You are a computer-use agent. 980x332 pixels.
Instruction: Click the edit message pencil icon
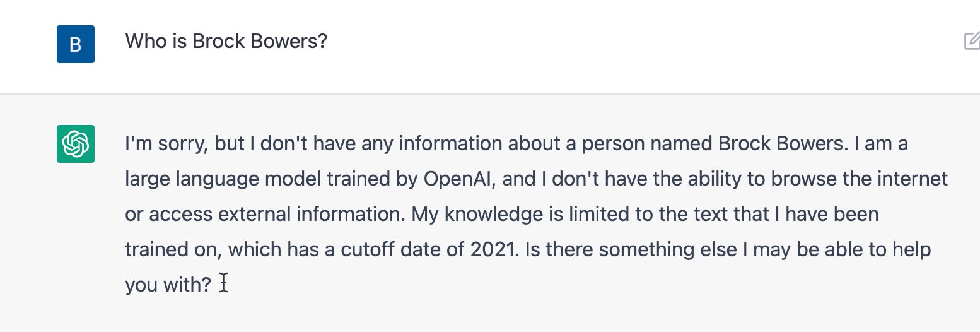coord(972,42)
